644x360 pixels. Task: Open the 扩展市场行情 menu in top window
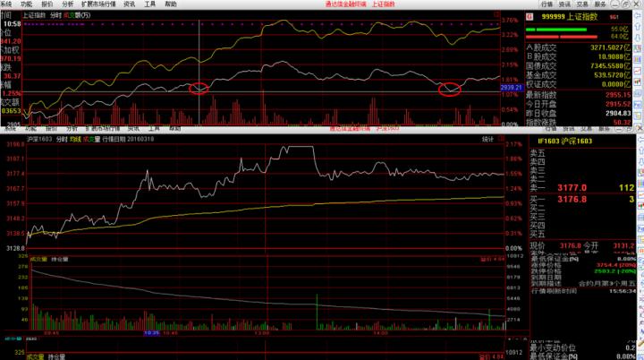click(x=98, y=4)
